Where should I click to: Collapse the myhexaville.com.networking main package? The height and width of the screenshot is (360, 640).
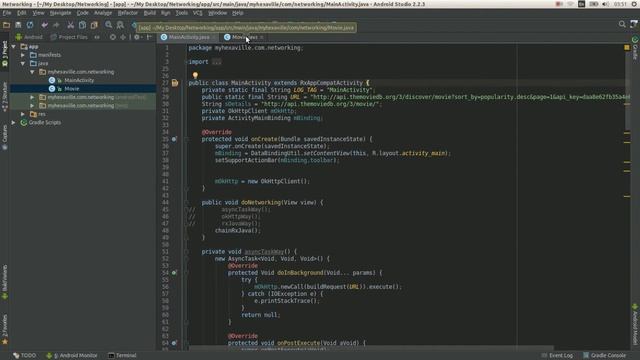point(32,72)
